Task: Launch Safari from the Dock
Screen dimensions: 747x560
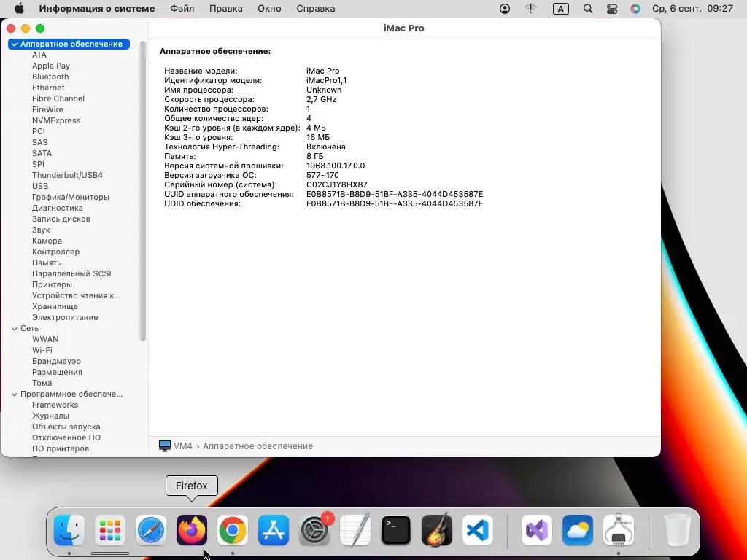Action: [151, 530]
